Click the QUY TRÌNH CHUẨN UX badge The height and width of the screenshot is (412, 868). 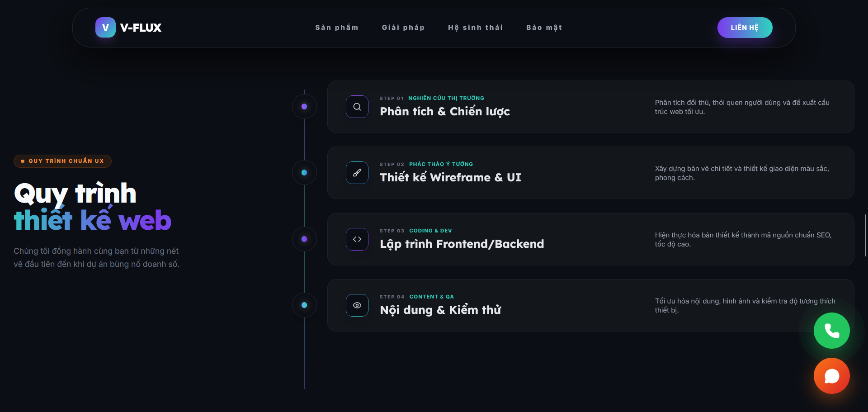[x=62, y=161]
